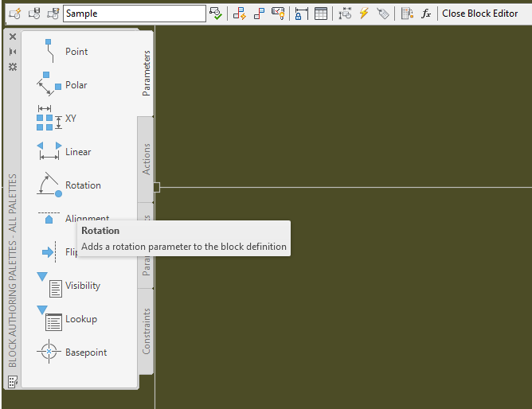Select the Rotation parameter tool
The height and width of the screenshot is (409, 532).
(68, 185)
